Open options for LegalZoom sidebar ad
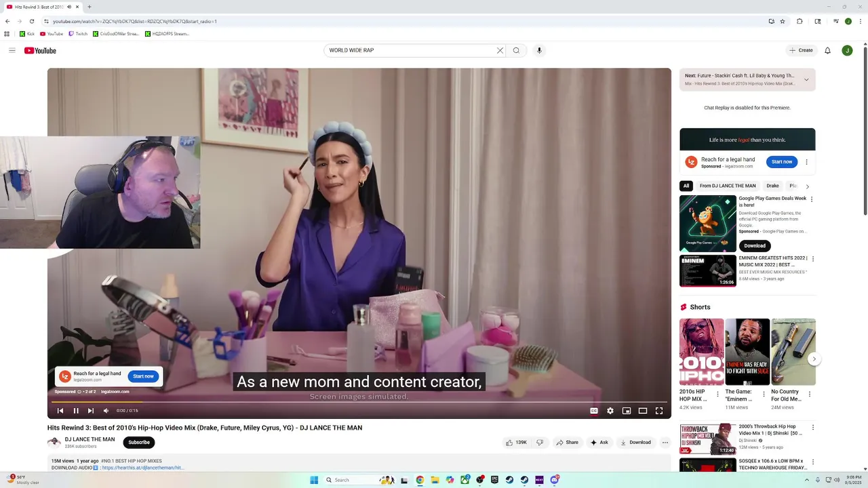The height and width of the screenshot is (488, 868). tap(806, 162)
